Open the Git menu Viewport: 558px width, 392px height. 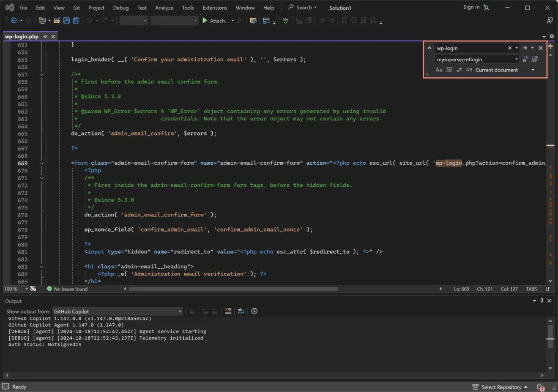[x=77, y=8]
